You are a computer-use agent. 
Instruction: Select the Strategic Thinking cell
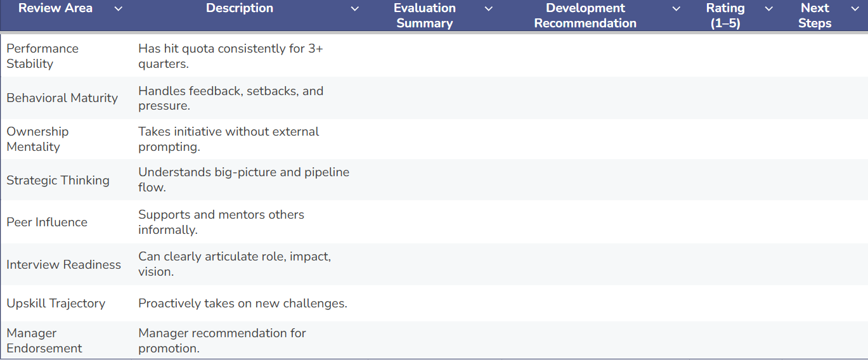click(66, 180)
